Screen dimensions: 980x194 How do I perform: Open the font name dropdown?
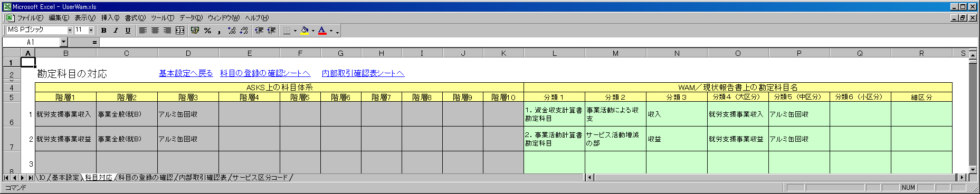coord(70,31)
